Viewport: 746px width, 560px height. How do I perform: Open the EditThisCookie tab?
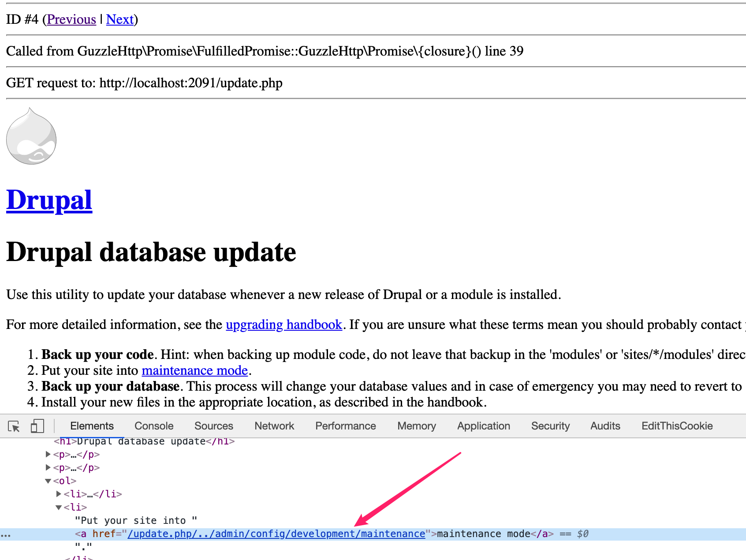pyautogui.click(x=677, y=426)
